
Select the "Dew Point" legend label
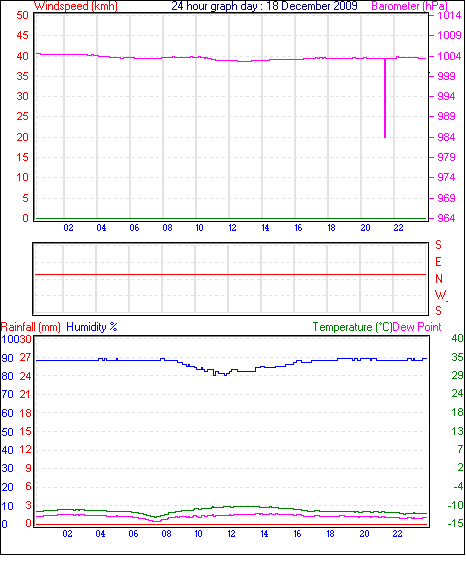(417, 327)
